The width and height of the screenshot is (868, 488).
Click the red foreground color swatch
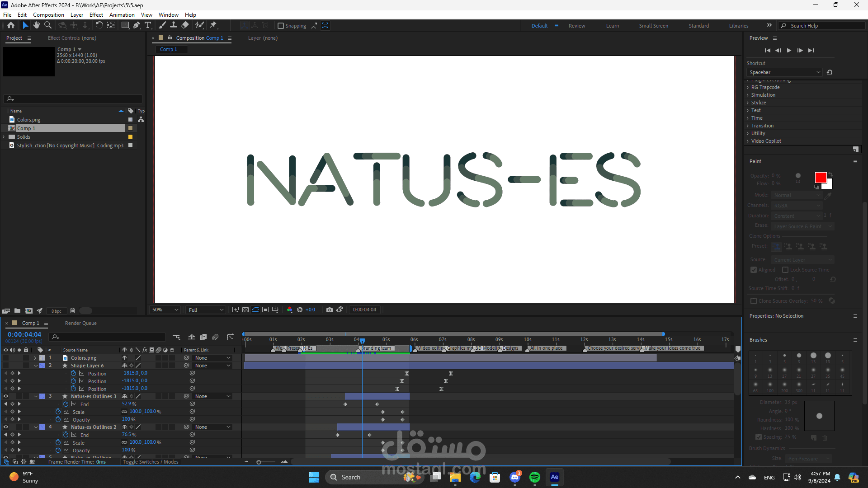click(x=821, y=177)
